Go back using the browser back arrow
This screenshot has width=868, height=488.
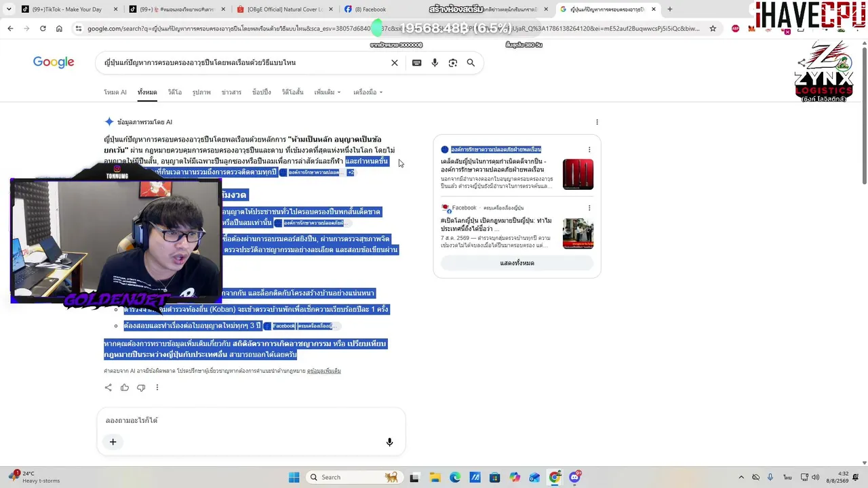pos(10,28)
